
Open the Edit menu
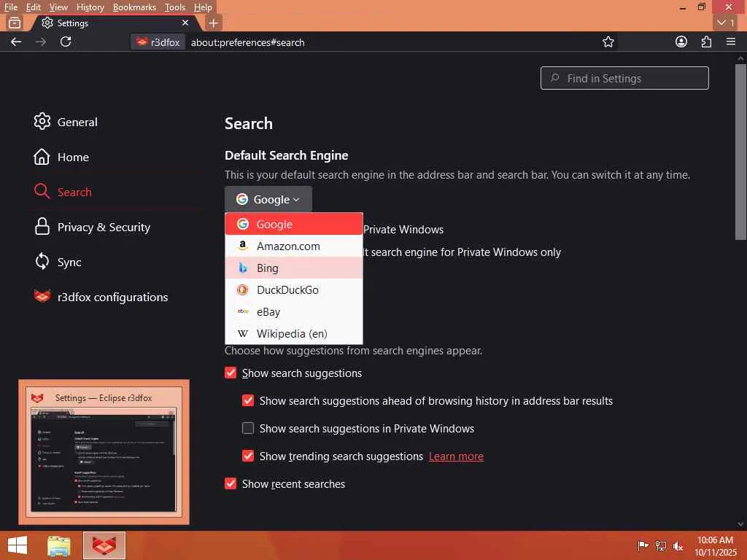click(x=34, y=7)
